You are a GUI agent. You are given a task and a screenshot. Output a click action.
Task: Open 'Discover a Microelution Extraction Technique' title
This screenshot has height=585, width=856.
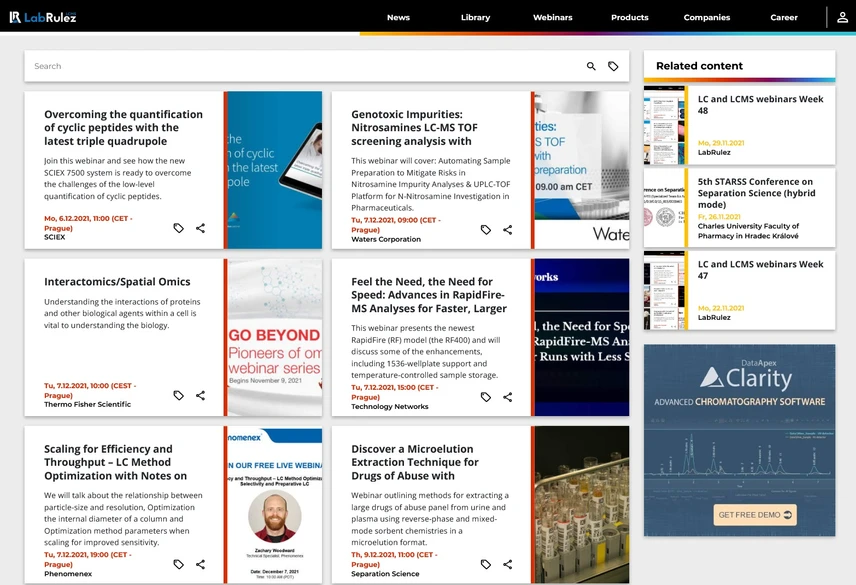coord(415,462)
